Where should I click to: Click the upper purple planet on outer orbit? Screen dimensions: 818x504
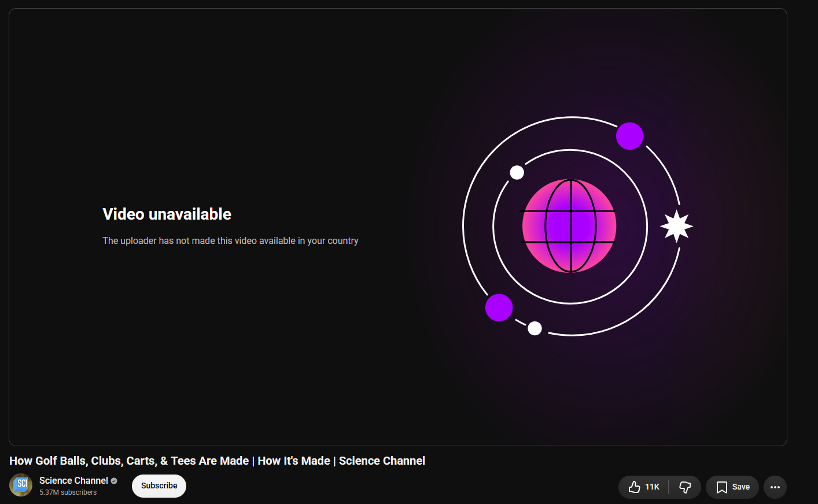tap(629, 136)
